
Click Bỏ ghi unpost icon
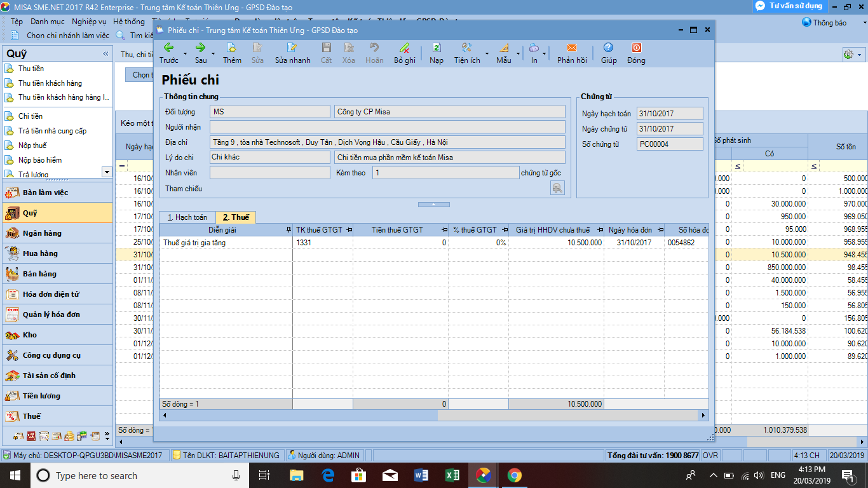(404, 48)
